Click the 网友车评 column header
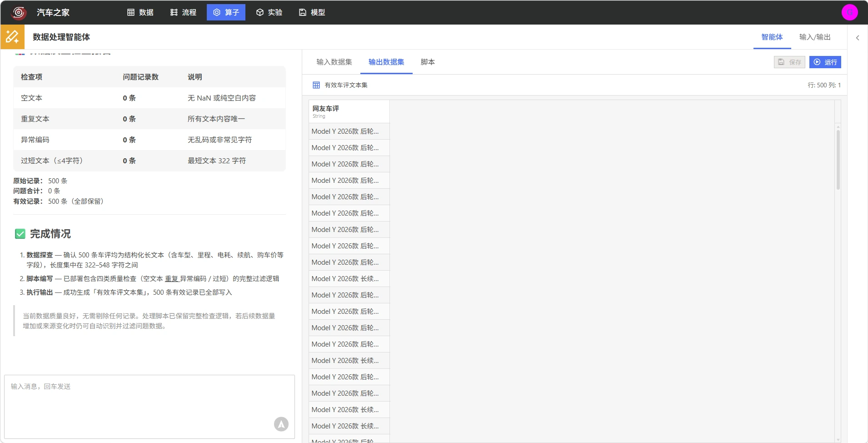This screenshot has width=868, height=443. pos(349,111)
